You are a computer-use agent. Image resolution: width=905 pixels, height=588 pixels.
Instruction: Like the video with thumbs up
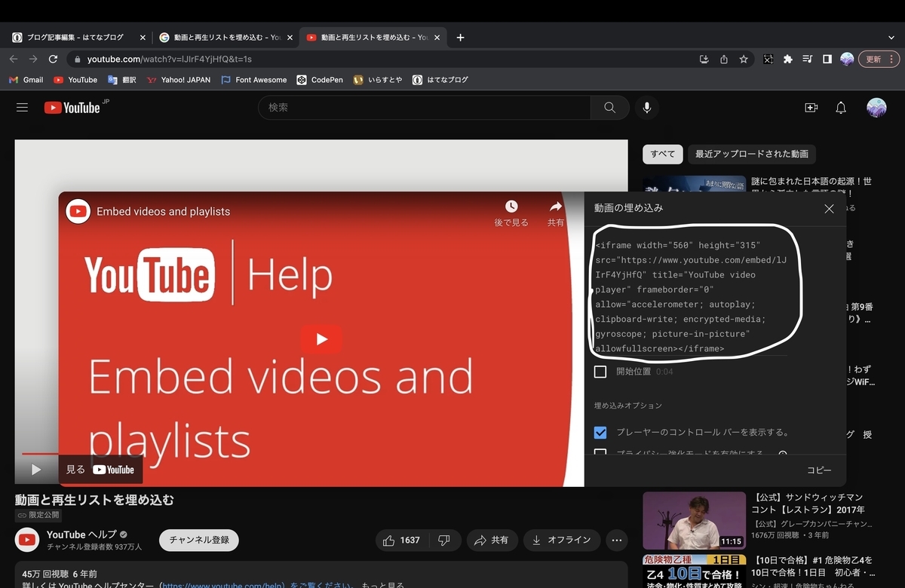coord(401,540)
